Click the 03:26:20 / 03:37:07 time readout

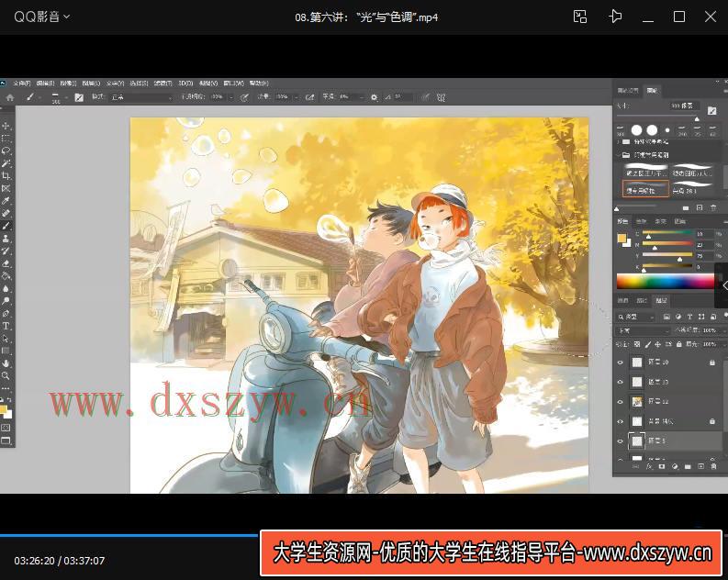60,561
